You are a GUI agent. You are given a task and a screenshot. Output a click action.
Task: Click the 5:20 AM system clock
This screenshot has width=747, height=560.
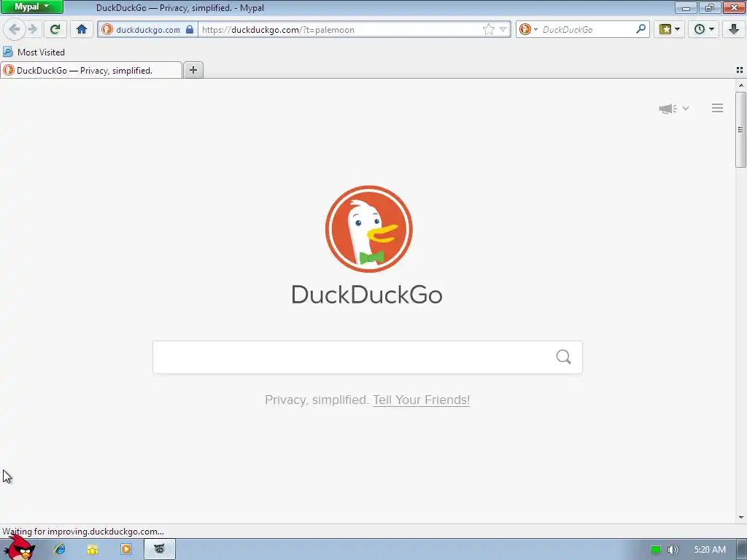[x=710, y=550]
